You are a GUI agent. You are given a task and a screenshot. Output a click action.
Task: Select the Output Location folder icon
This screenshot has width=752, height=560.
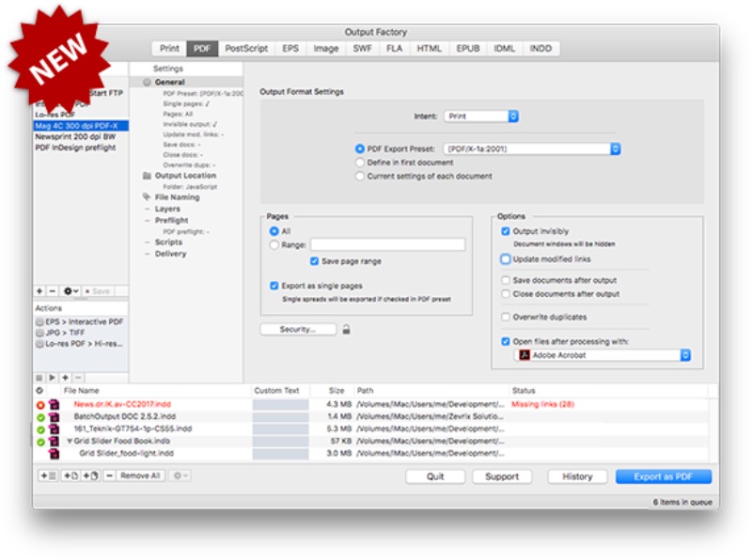click(x=147, y=176)
